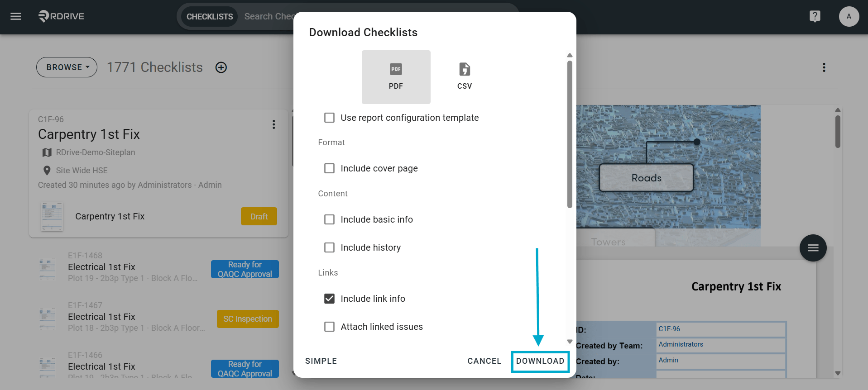Click the SC Inspection status badge
The height and width of the screenshot is (390, 868).
(x=248, y=319)
